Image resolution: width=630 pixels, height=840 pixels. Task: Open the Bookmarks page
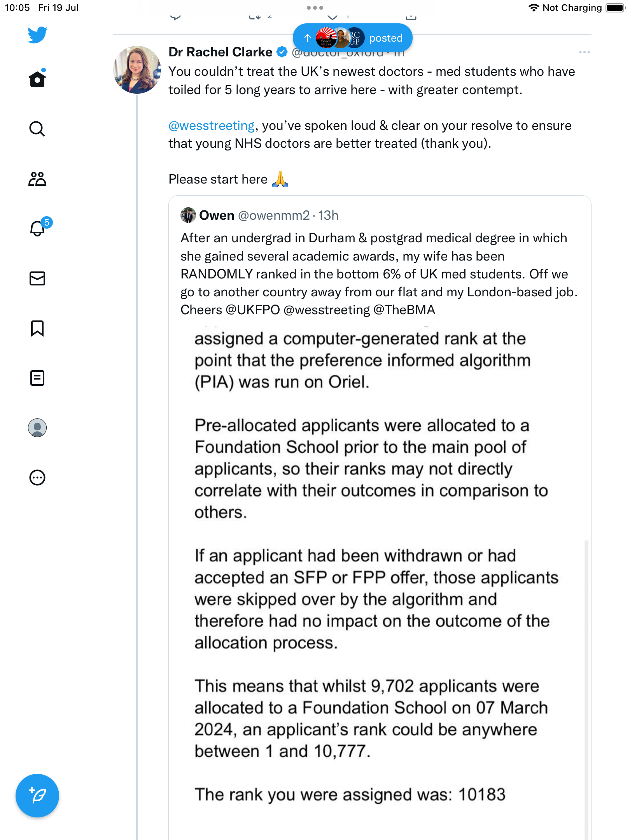37,328
